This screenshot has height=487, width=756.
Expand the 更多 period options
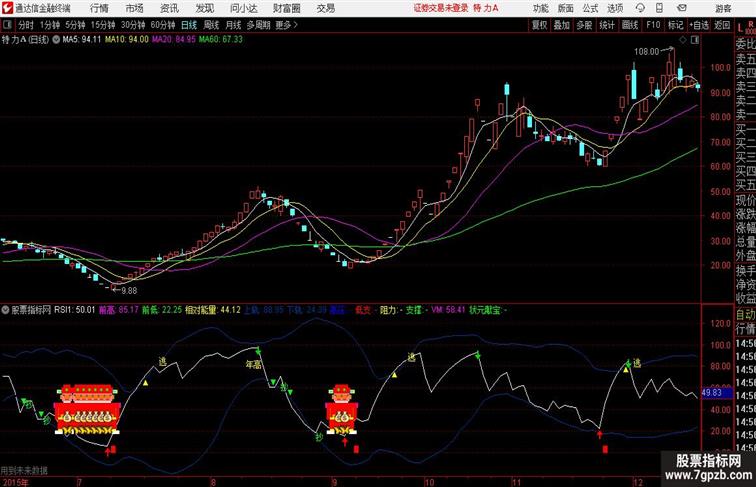[286, 25]
